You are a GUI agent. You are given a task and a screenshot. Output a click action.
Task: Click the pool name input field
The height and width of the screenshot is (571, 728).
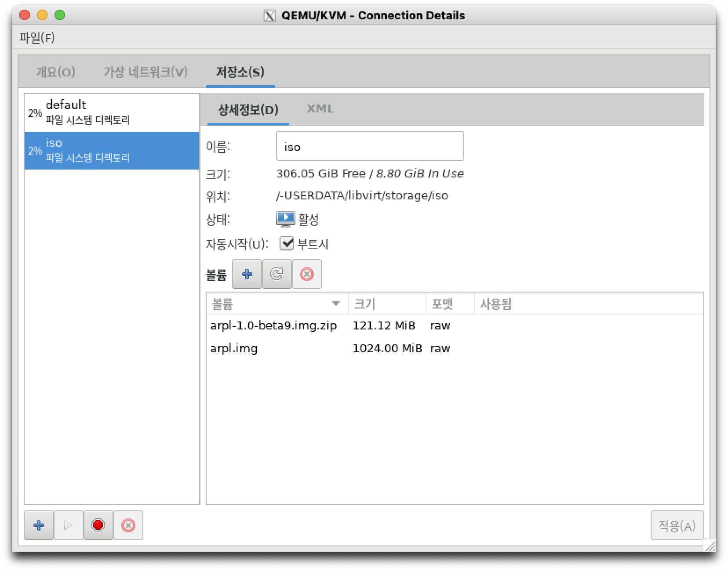[370, 146]
